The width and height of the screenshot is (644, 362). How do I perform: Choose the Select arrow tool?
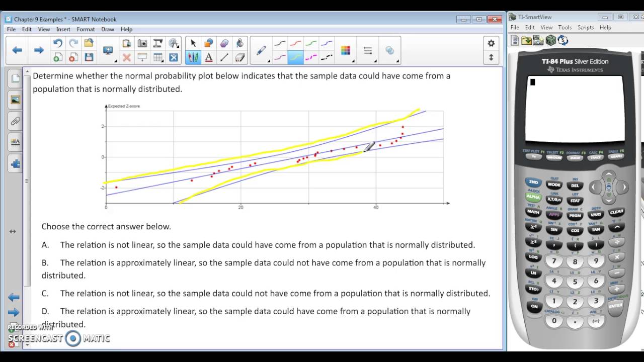pos(193,43)
